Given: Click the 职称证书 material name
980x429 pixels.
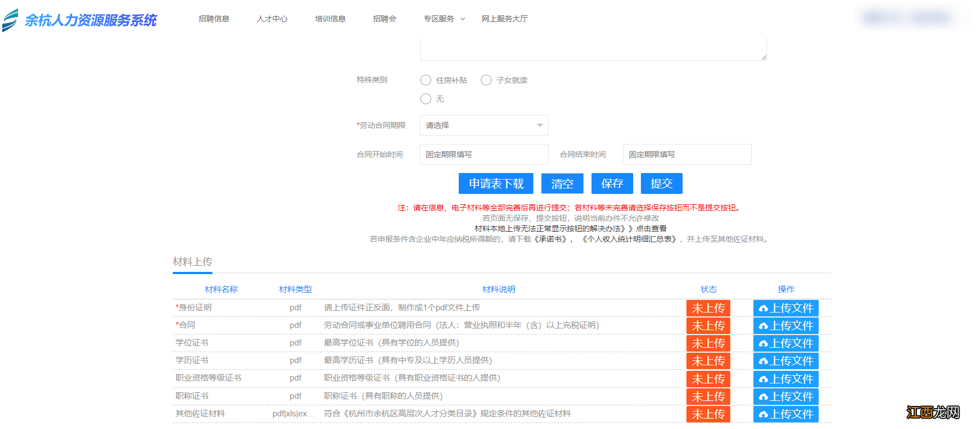Looking at the screenshot, I should tap(192, 396).
